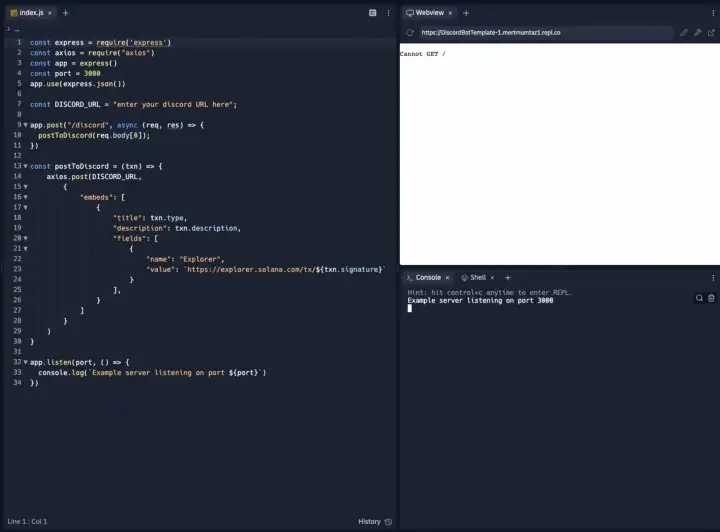Collapse code fold at line 21
The width and height of the screenshot is (720, 532).
pos(26,248)
